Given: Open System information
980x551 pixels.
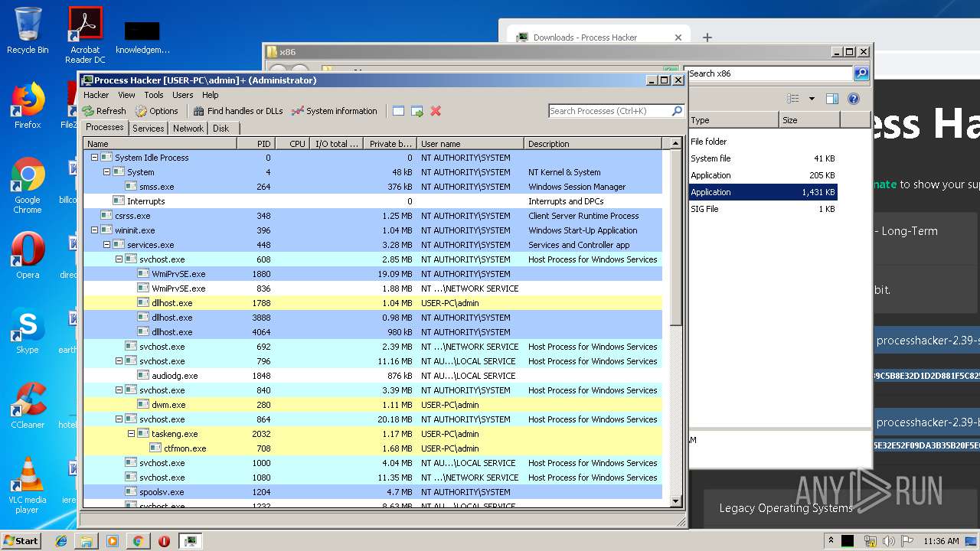Looking at the screenshot, I should (x=335, y=111).
